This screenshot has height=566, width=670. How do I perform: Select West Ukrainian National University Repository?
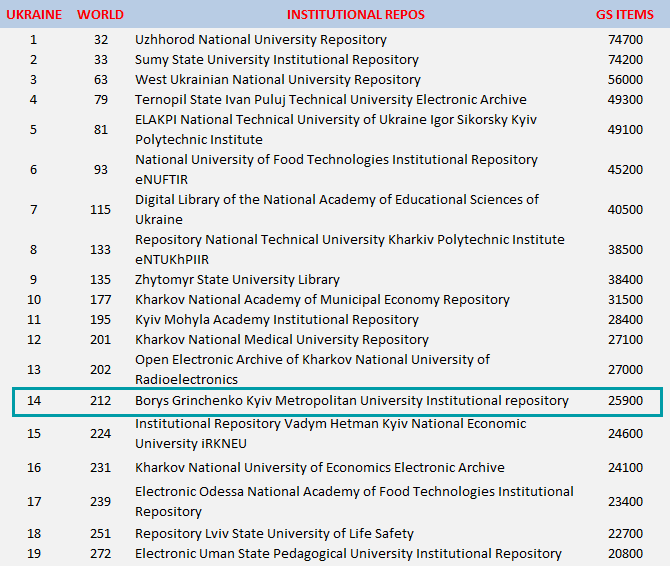(278, 80)
